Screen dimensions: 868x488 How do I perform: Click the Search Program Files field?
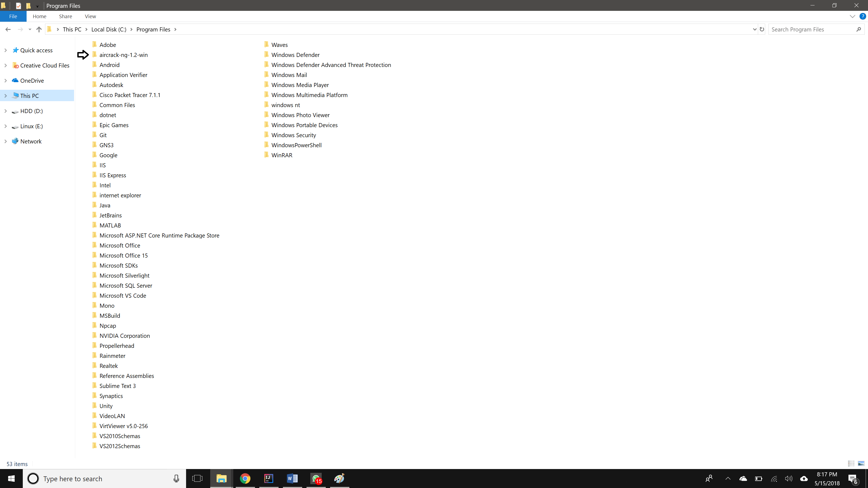coord(812,29)
